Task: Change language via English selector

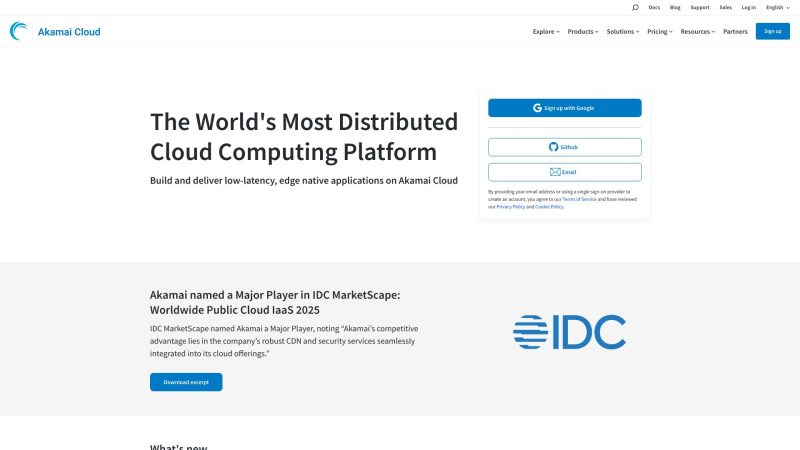Action: tap(776, 7)
